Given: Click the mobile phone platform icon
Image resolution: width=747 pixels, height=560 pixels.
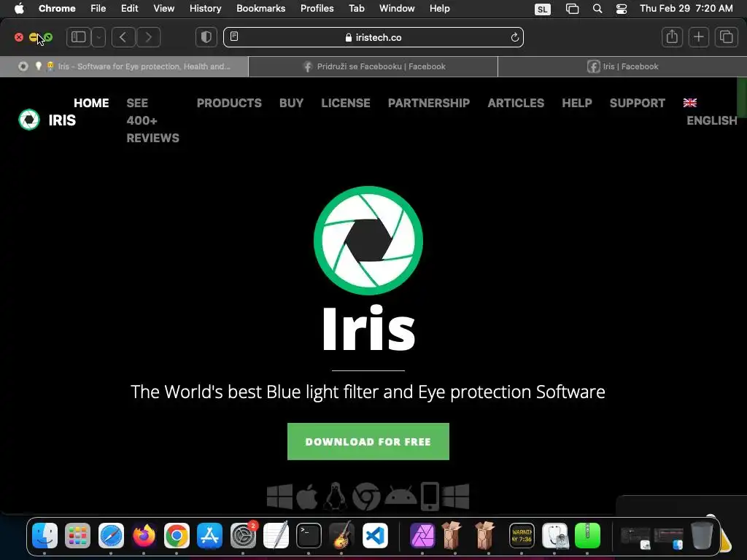Looking at the screenshot, I should coord(430,497).
